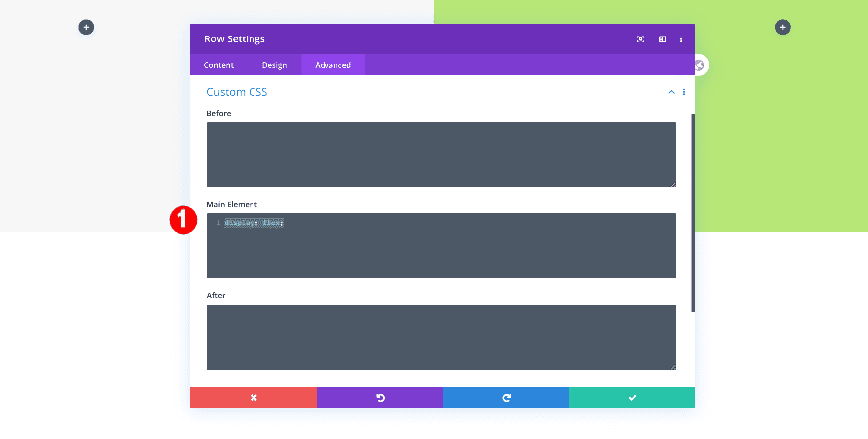868x439 pixels.
Task: Focus the After CSS text area
Action: coord(441,337)
